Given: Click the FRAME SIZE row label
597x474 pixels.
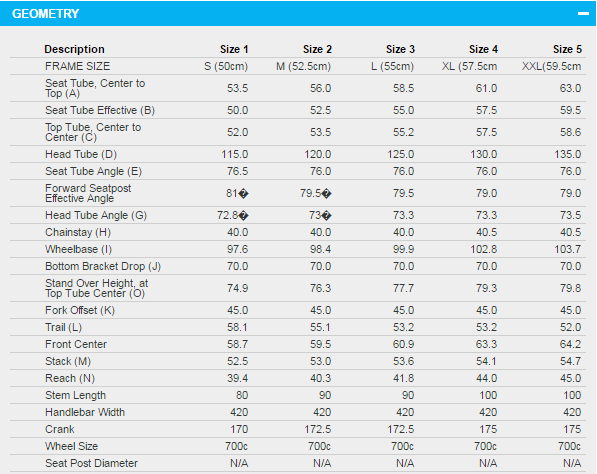Looking at the screenshot, I should (77, 66).
